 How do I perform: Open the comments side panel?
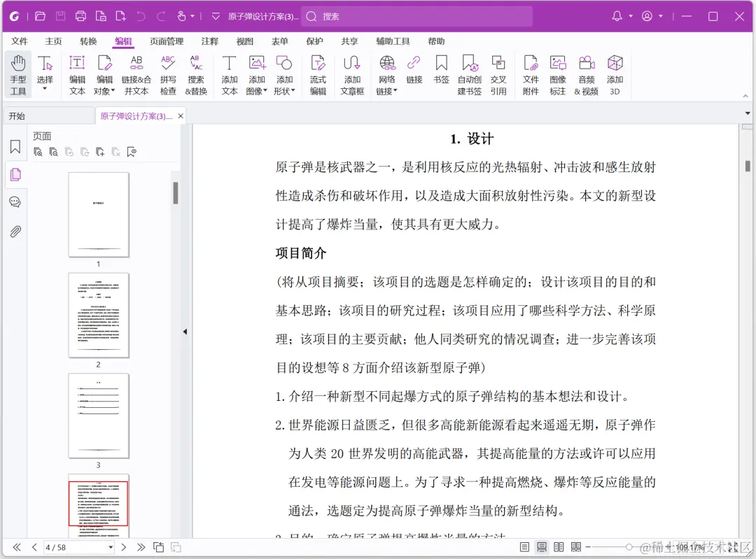(x=15, y=202)
